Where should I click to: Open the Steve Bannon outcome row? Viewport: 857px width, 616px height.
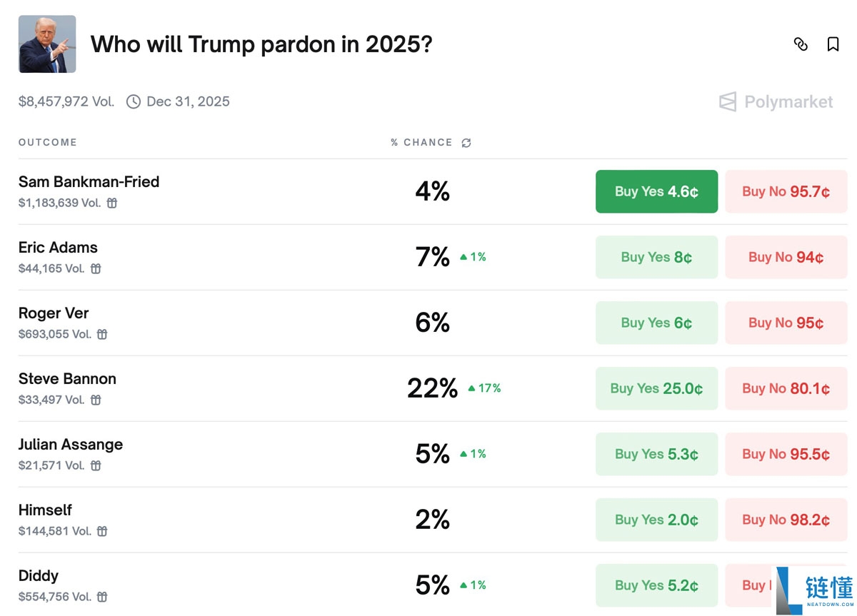pos(67,379)
